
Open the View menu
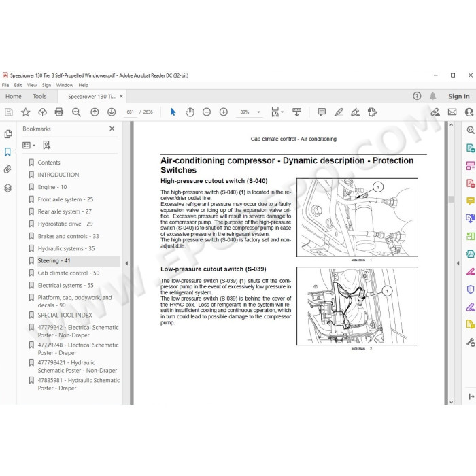32,85
